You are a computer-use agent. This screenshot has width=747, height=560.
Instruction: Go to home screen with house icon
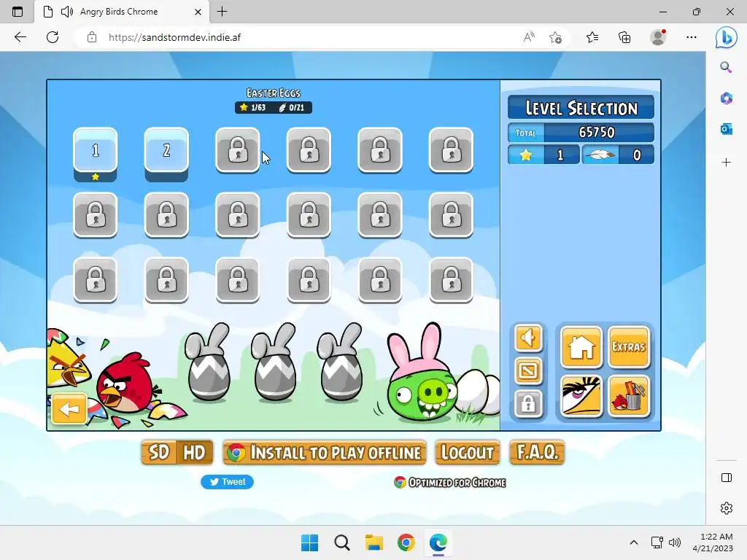(x=581, y=346)
